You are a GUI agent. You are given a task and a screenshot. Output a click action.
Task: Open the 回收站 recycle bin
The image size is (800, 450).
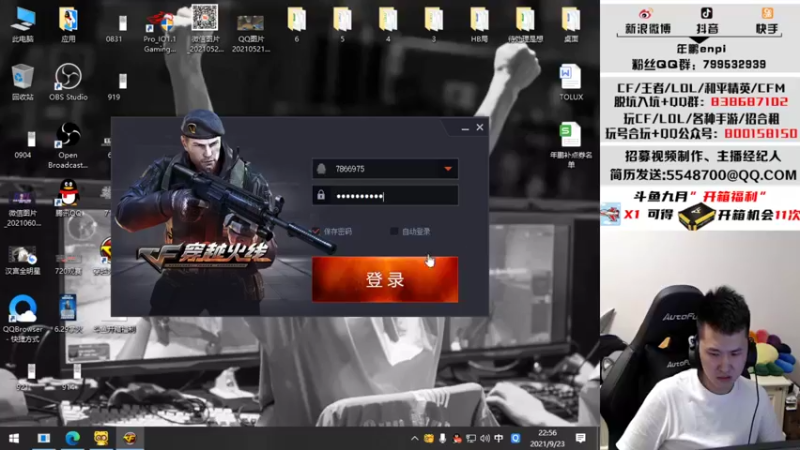[22, 82]
